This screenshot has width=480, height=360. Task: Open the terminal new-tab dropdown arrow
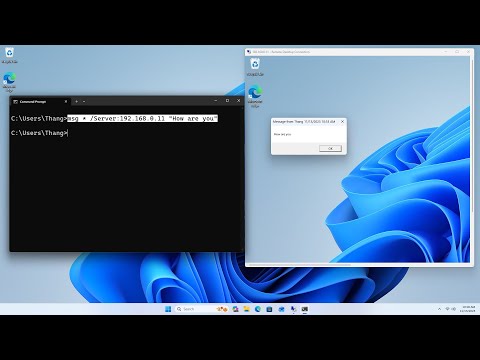[84, 101]
